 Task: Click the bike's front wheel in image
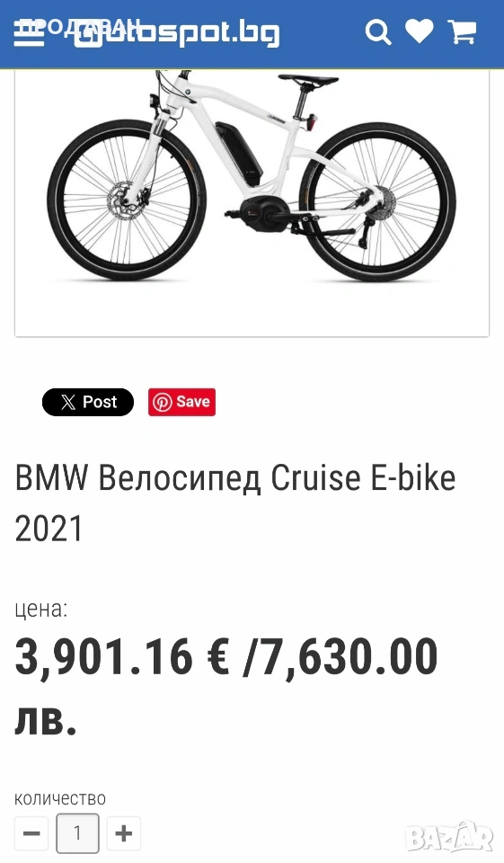pos(127,201)
